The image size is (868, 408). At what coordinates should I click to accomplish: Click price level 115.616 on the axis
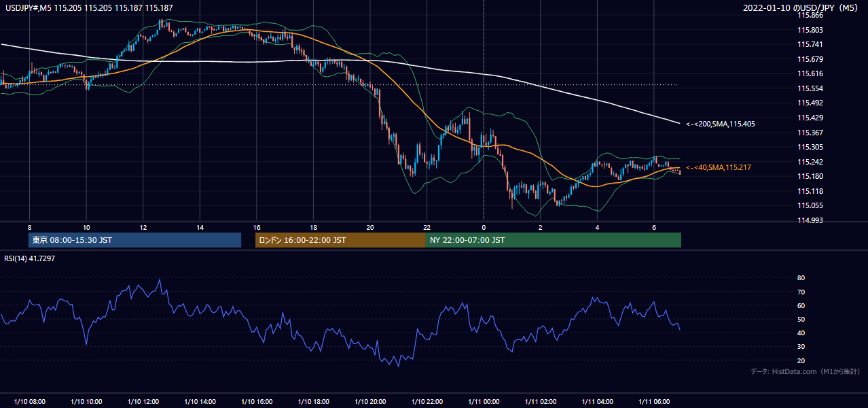pyautogui.click(x=810, y=73)
